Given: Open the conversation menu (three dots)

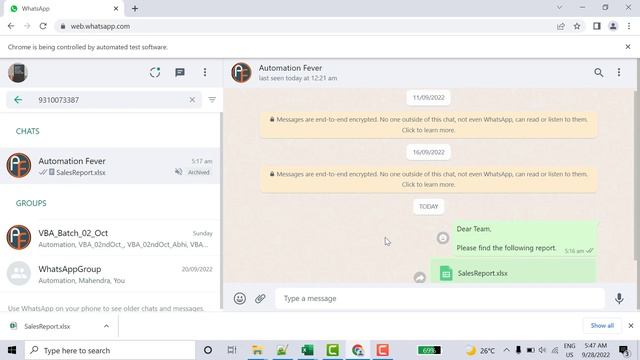Looking at the screenshot, I should pos(619,73).
